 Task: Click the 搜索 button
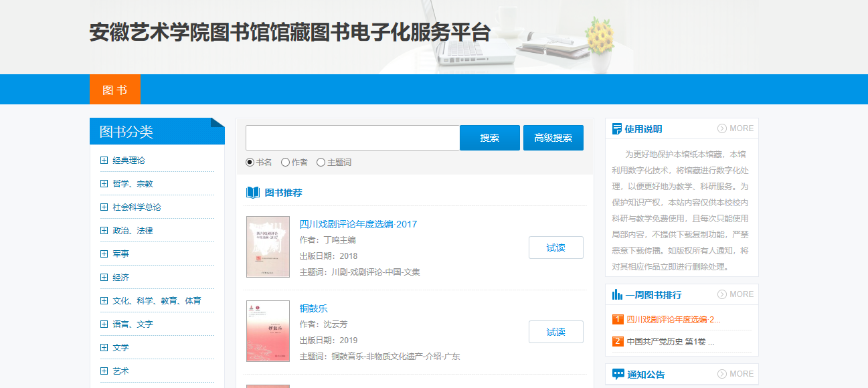click(x=489, y=138)
